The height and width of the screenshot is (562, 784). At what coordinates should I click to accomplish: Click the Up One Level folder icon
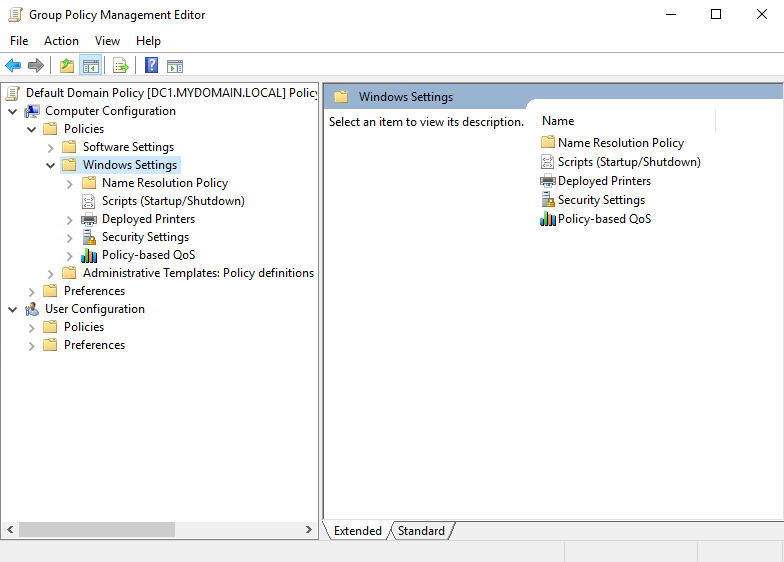[x=66, y=66]
